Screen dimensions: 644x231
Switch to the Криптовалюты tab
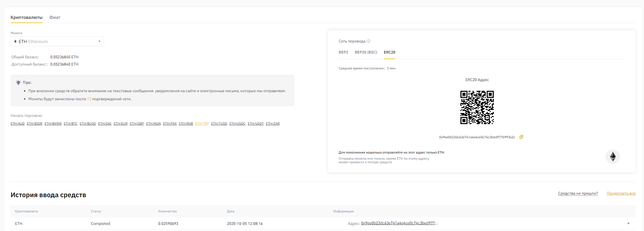pyautogui.click(x=26, y=17)
